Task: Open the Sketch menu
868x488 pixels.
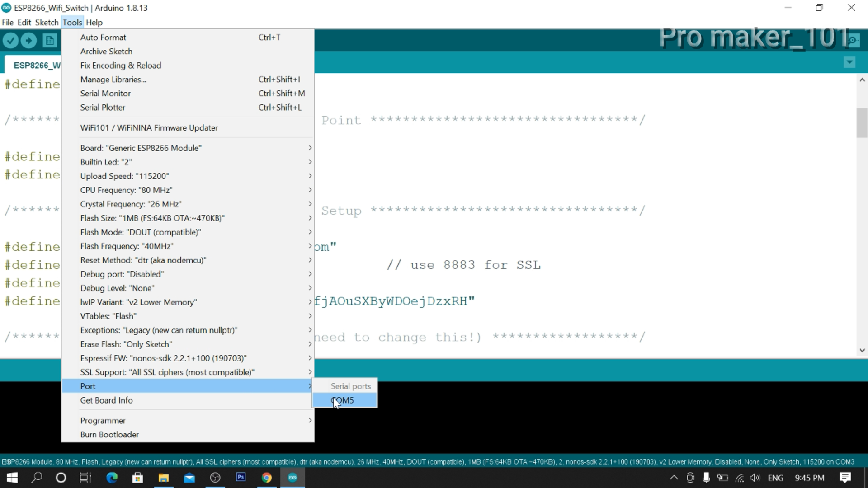Action: point(47,22)
